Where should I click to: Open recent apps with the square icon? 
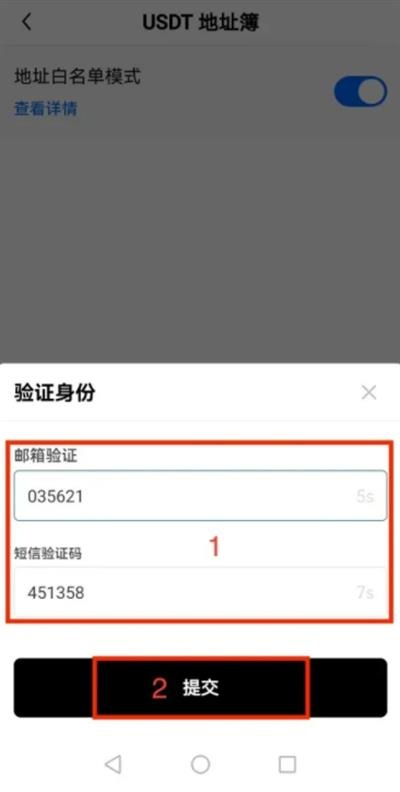pyautogui.click(x=287, y=764)
